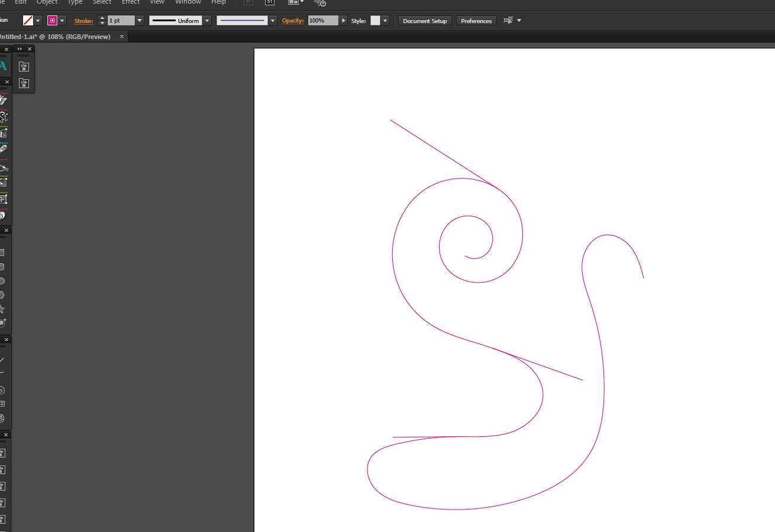Click the Document Setup button

pos(425,21)
